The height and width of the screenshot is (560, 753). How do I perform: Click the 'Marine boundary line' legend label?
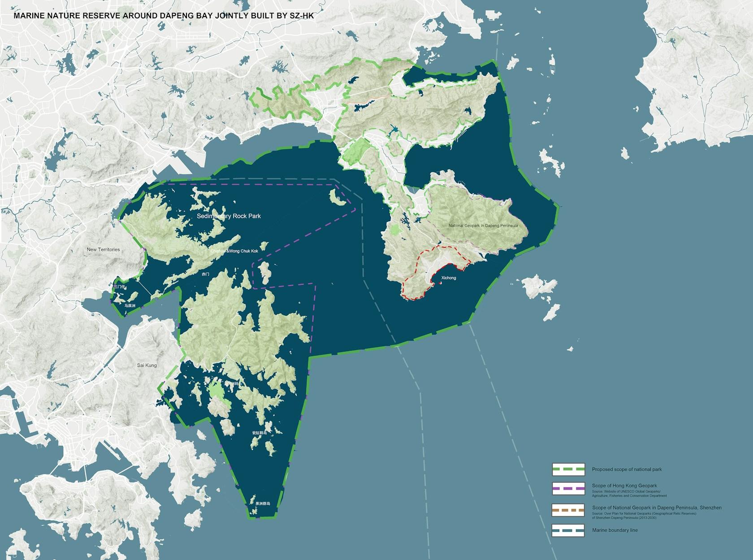point(615,530)
